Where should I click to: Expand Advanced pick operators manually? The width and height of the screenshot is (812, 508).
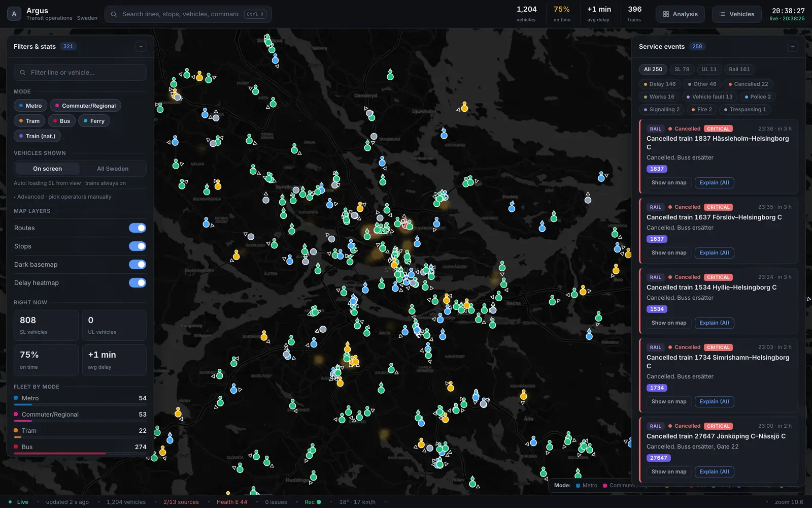pos(63,197)
